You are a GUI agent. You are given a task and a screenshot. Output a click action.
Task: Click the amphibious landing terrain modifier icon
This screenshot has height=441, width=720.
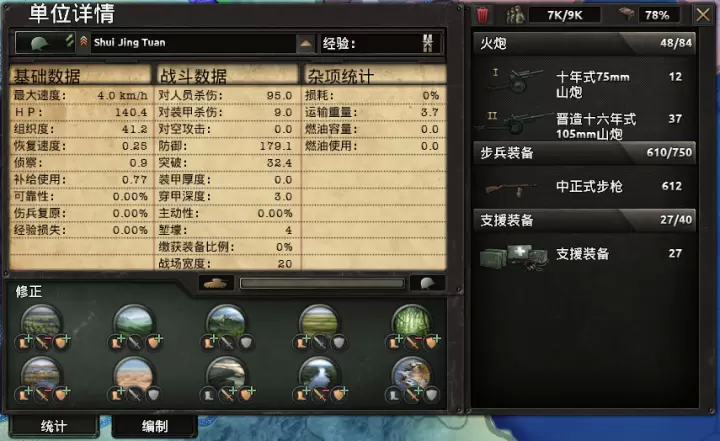411,373
